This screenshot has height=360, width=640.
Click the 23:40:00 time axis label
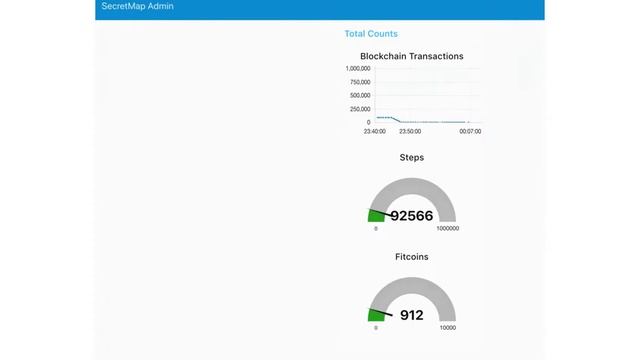[375, 131]
